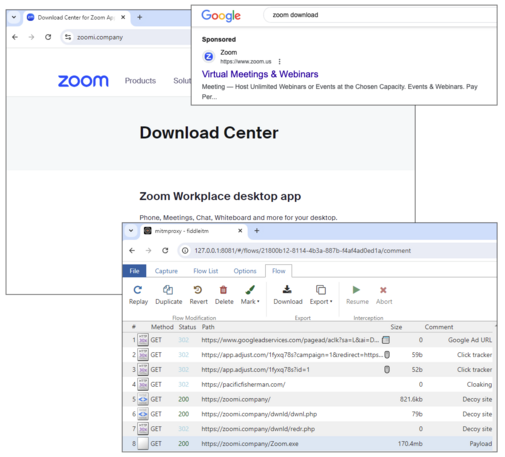Image resolution: width=505 pixels, height=457 pixels.
Task: Click the Replay icon in mitmproxy toolbar
Action: [138, 290]
